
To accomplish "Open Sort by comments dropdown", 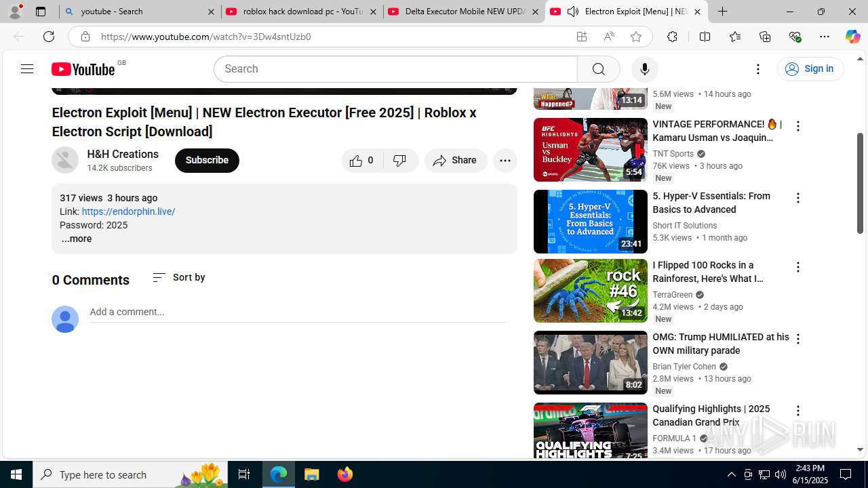I will (179, 277).
